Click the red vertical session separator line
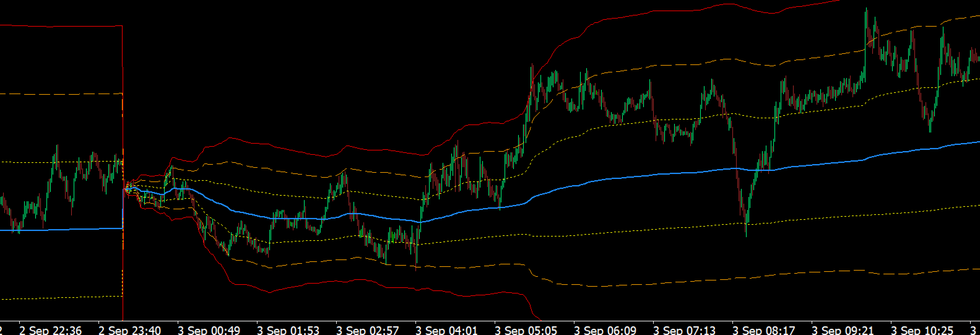Screen dimensions: 980x335 pos(123,173)
